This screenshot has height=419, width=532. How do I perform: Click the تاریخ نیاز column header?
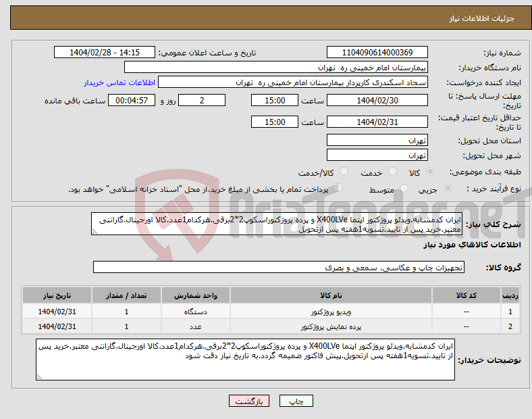57,295
